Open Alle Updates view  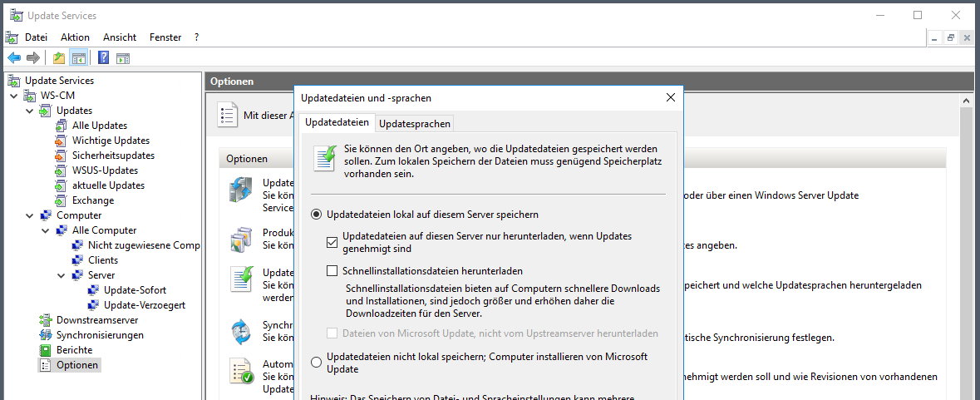pyautogui.click(x=100, y=126)
